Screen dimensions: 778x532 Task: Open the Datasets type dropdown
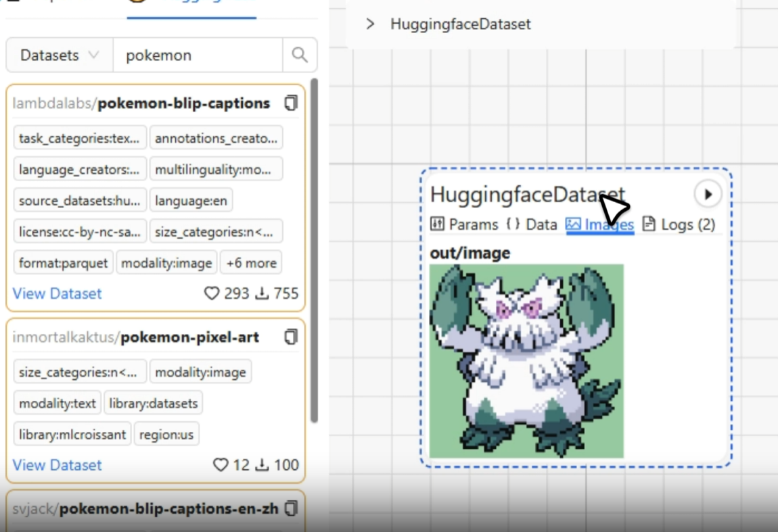pos(60,55)
